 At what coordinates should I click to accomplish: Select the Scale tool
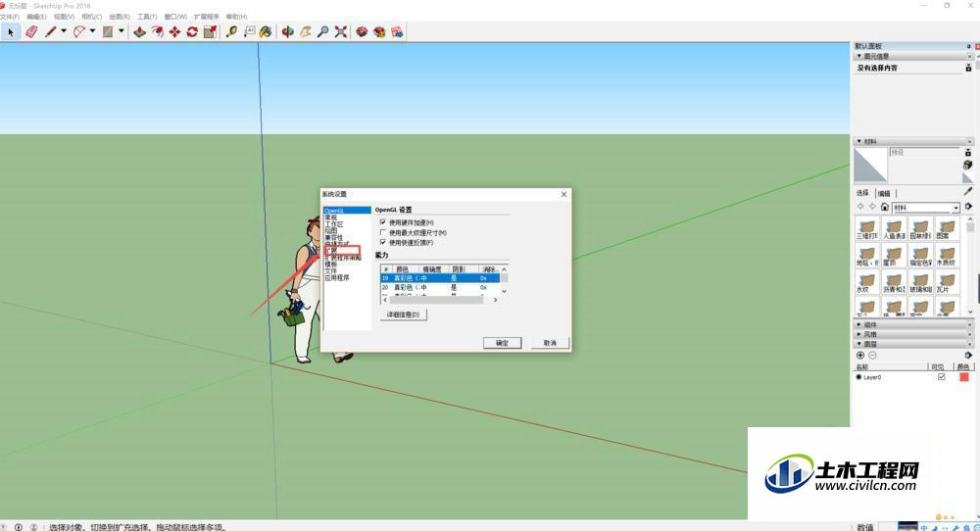point(210,32)
